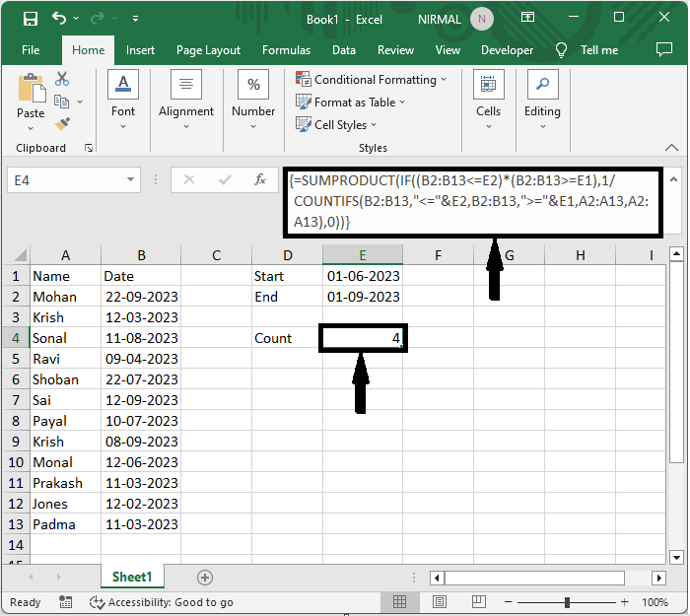Switch to the Insert tab
This screenshot has width=690, height=616.
tap(140, 50)
